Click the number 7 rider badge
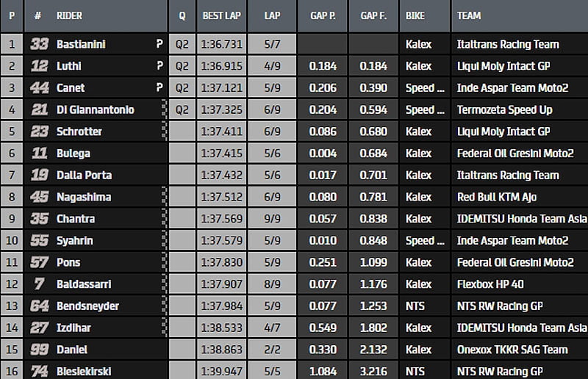The width and height of the screenshot is (588, 379). tap(39, 284)
